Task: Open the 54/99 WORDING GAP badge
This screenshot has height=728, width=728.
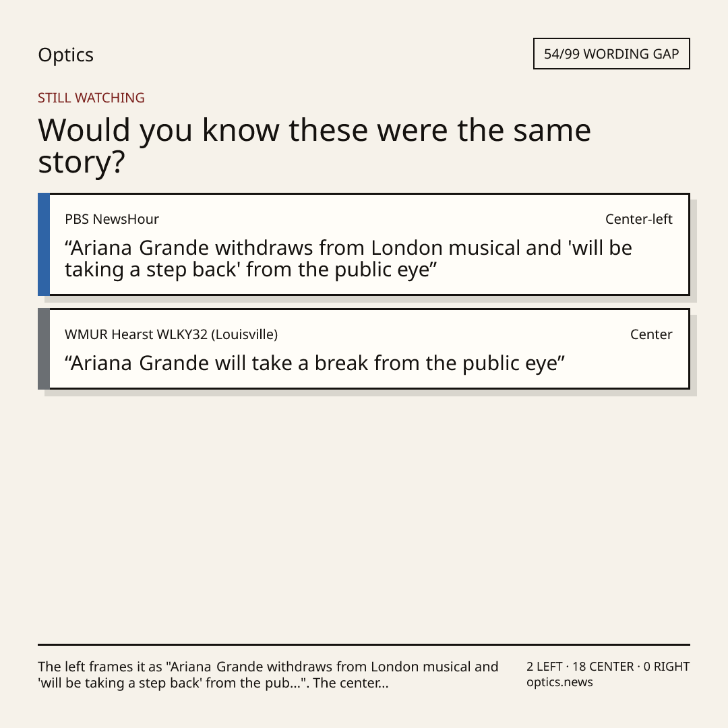Action: point(611,54)
